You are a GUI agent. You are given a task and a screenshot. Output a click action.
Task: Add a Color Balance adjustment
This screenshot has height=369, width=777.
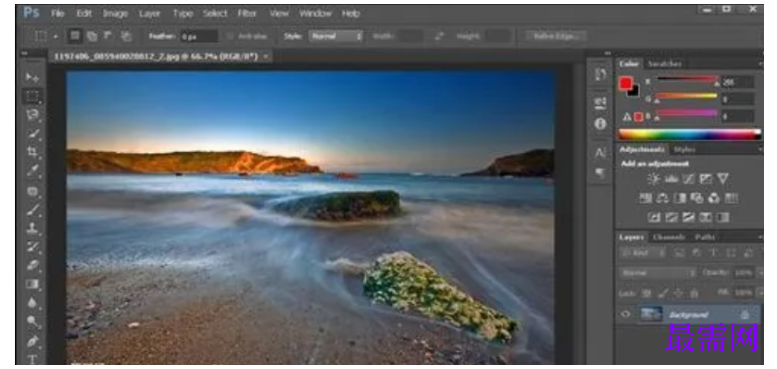[x=663, y=199]
